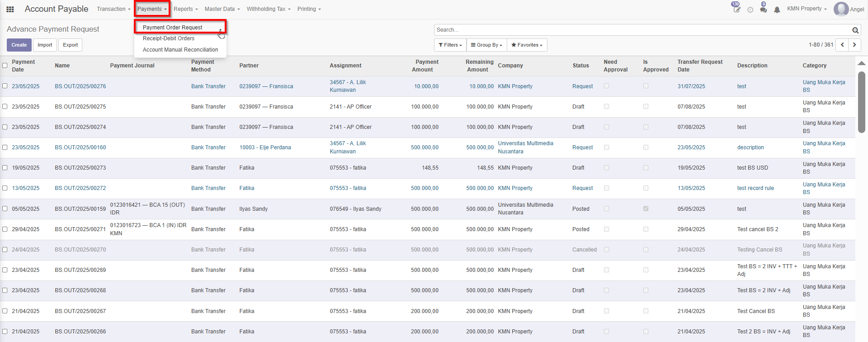Click record name BS.OUT/2025/00266
The width and height of the screenshot is (868, 342).
[80, 332]
